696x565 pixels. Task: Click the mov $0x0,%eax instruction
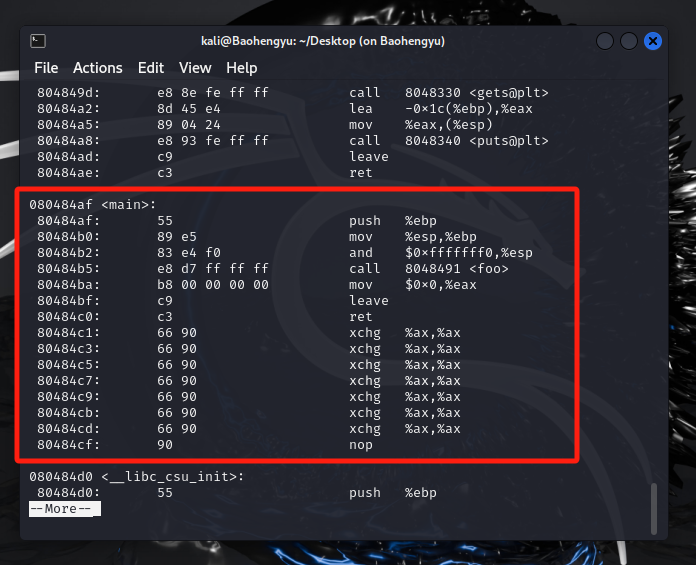[413, 284]
